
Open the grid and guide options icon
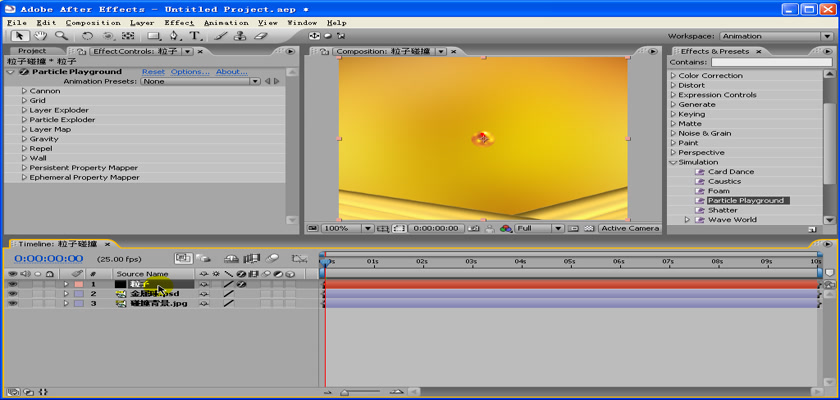(382, 229)
